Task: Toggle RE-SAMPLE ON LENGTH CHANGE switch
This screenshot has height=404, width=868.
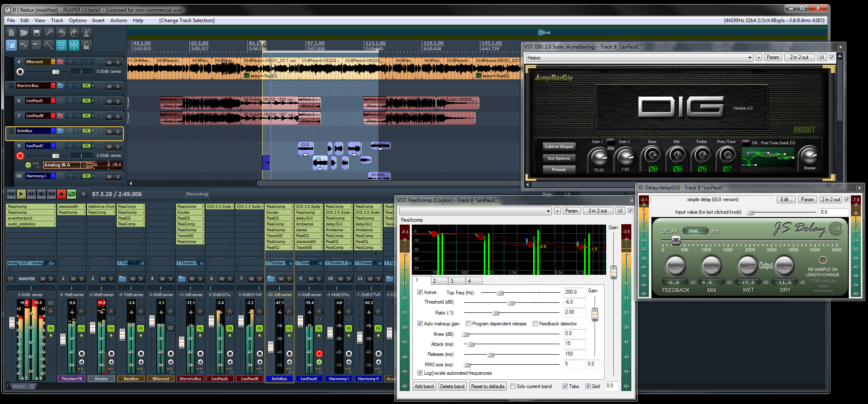Action: click(x=822, y=260)
